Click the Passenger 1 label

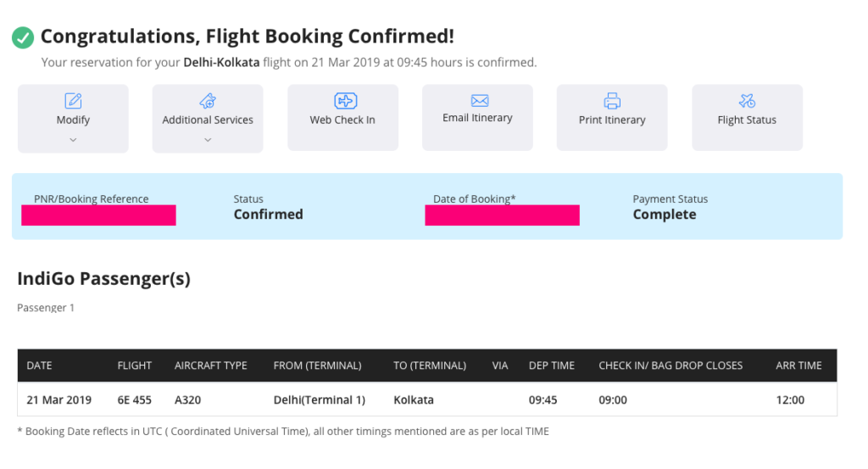[x=46, y=308]
